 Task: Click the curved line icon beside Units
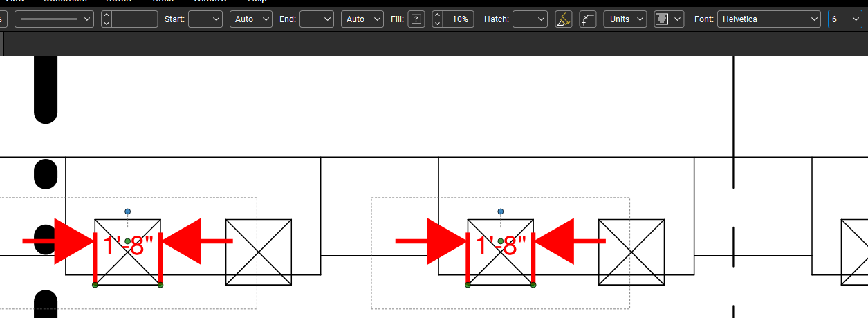(x=588, y=19)
